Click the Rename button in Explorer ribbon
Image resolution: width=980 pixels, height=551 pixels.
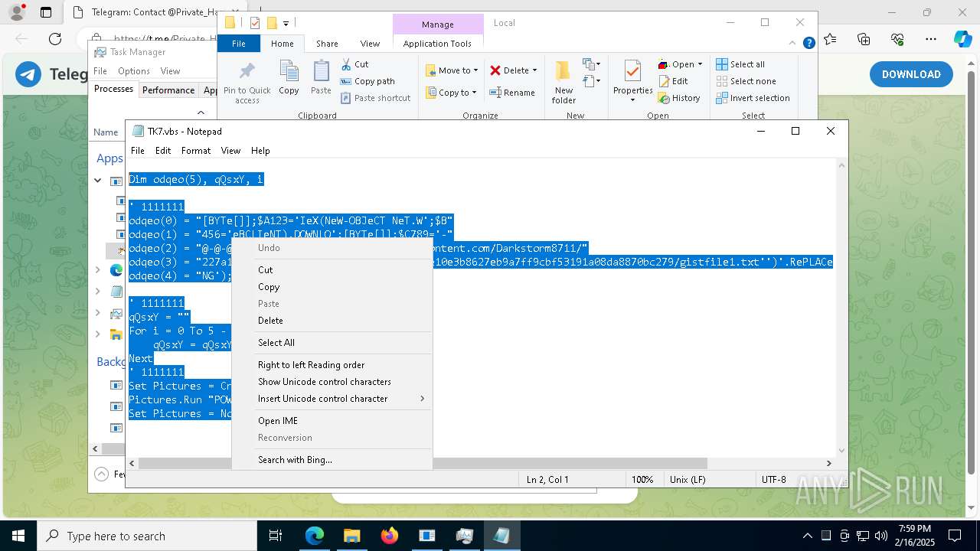512,93
